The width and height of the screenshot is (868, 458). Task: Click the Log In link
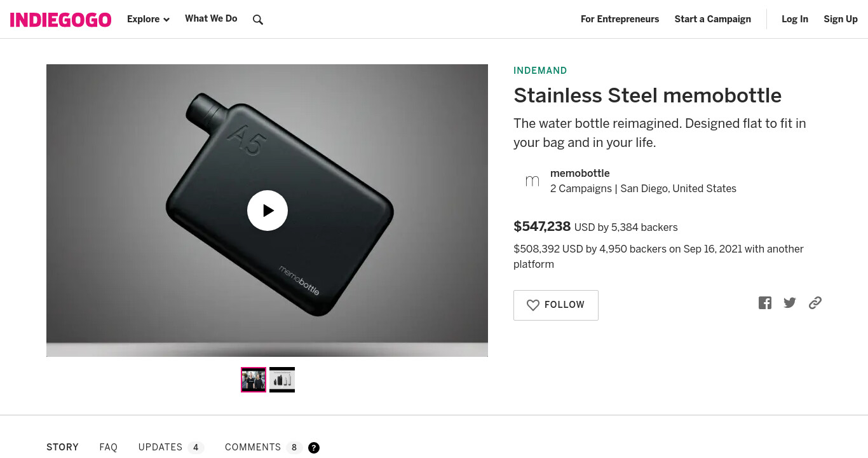tap(795, 19)
